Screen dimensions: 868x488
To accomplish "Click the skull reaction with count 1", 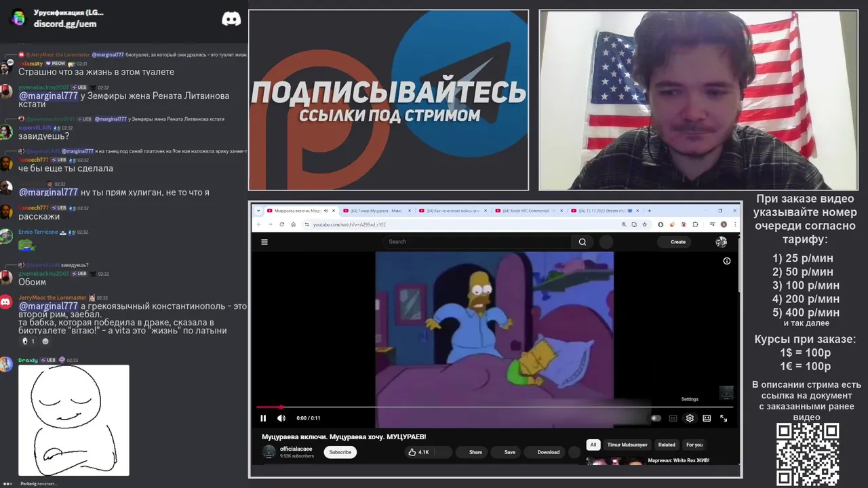I will click(x=28, y=341).
